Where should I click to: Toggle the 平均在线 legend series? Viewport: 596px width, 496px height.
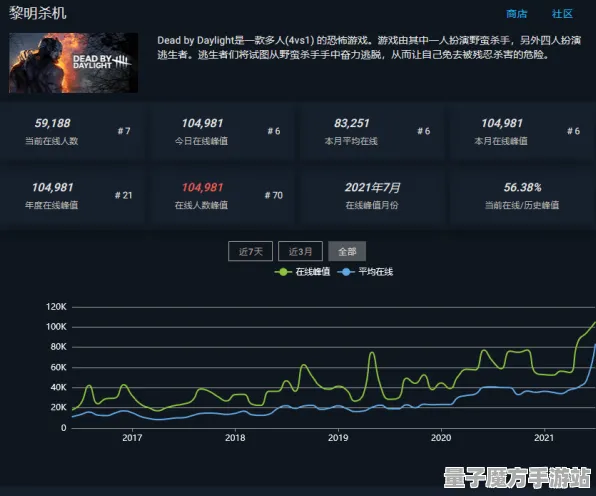[365, 272]
